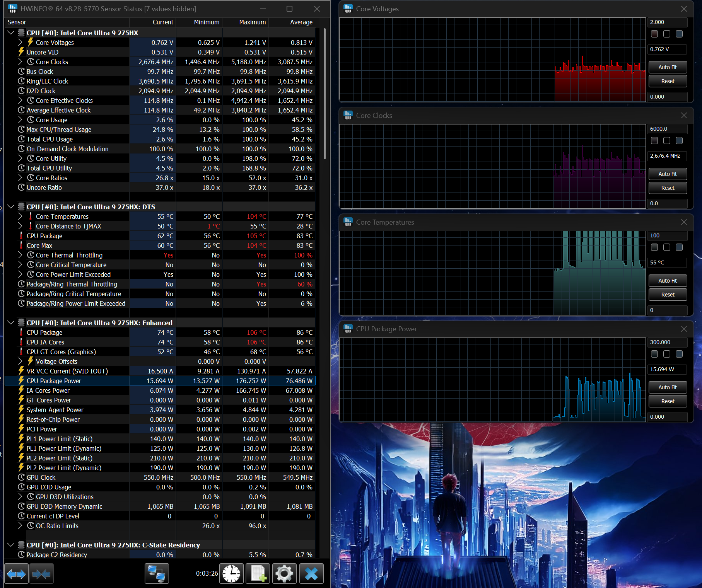Click clock icon beside Bus Clock

[21, 71]
